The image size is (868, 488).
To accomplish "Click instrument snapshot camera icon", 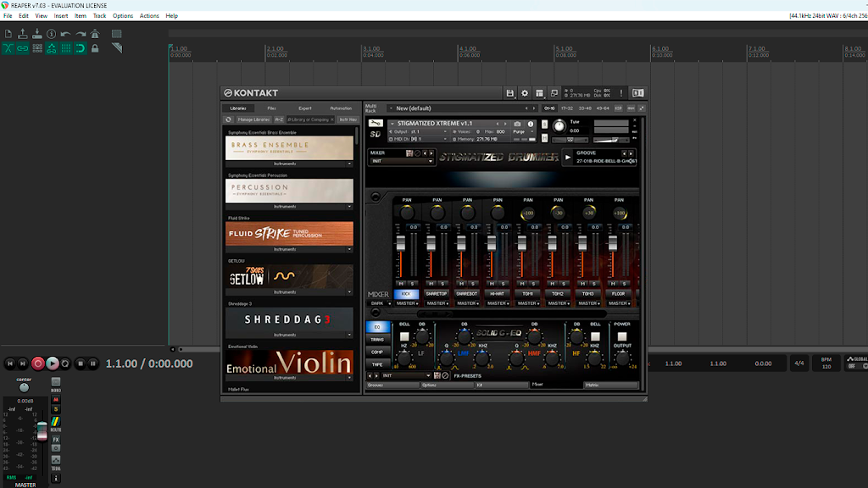I will pos(517,124).
